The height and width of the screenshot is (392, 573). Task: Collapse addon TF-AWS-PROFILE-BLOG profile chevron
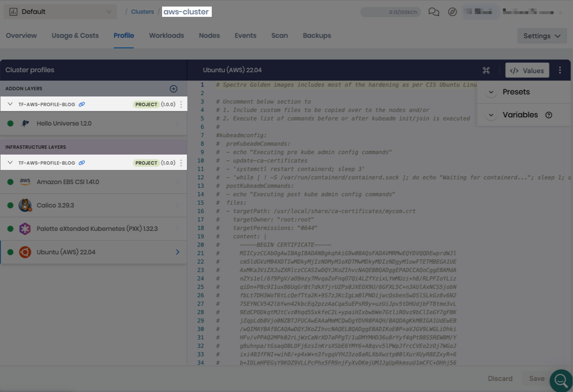click(x=10, y=104)
